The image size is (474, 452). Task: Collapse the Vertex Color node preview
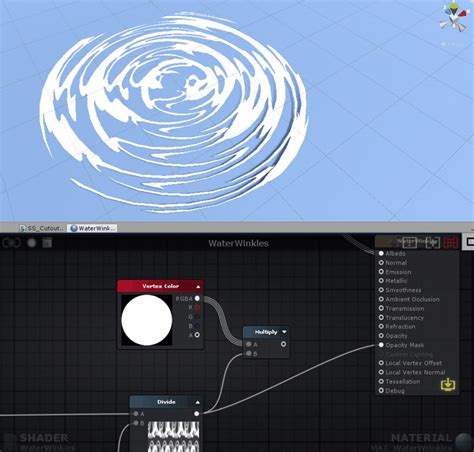[x=198, y=286]
